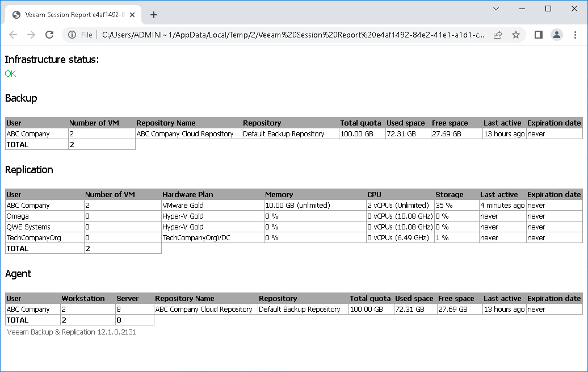Click the Backup section heading
Viewport: 588px width, 372px height.
click(21, 98)
